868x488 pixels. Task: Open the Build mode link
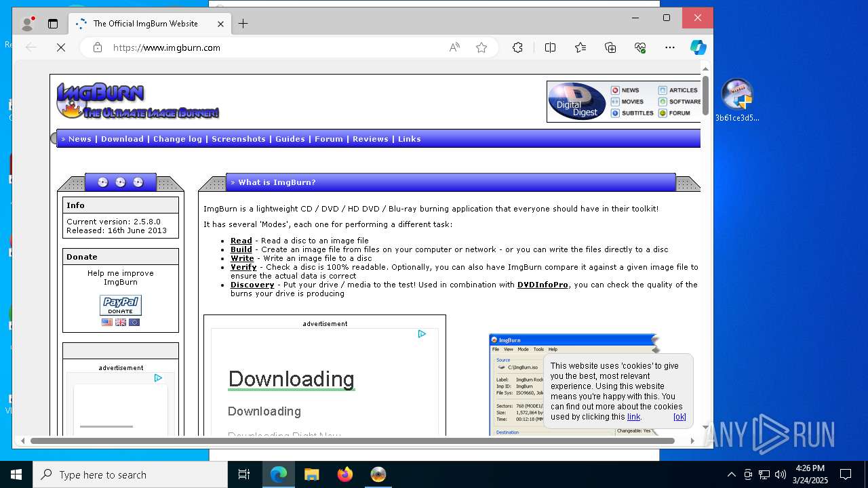point(241,249)
